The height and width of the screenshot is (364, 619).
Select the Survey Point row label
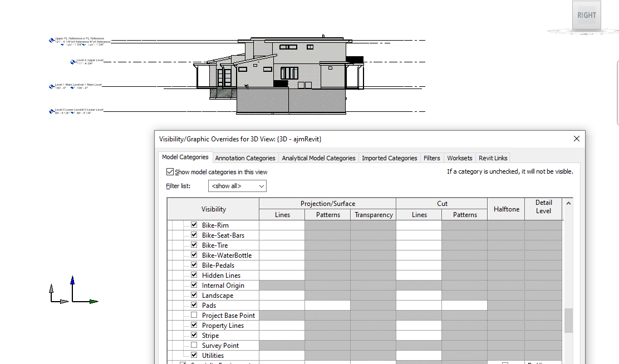pos(220,346)
